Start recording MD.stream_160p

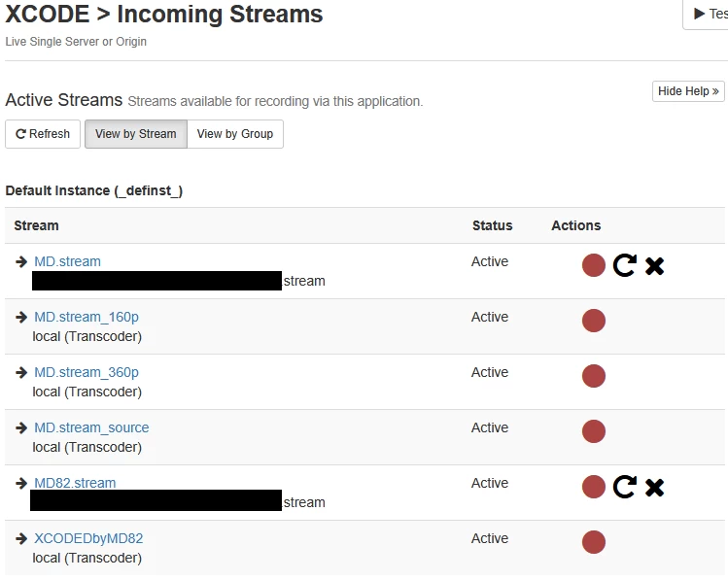(x=593, y=321)
